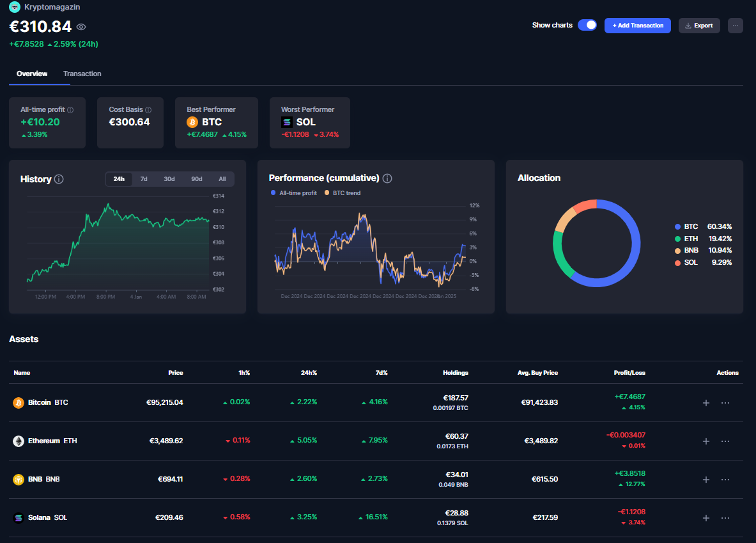Click the info icon beside History

(59, 179)
